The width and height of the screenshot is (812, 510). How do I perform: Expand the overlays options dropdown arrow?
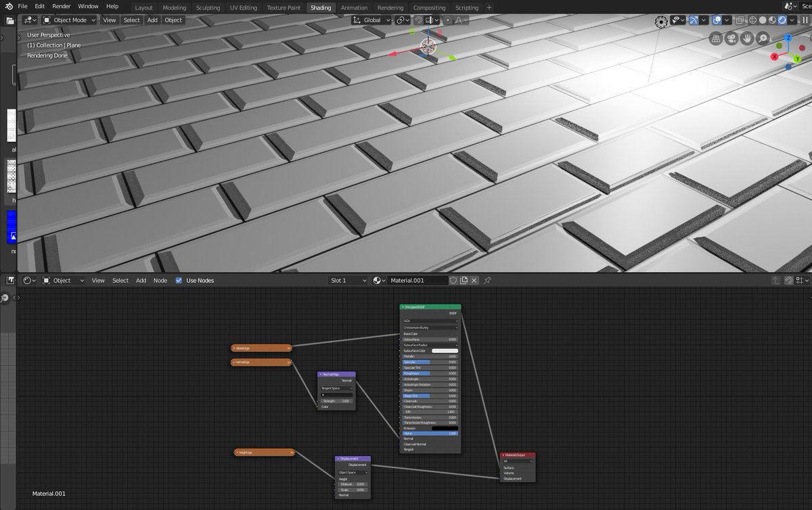[726, 20]
